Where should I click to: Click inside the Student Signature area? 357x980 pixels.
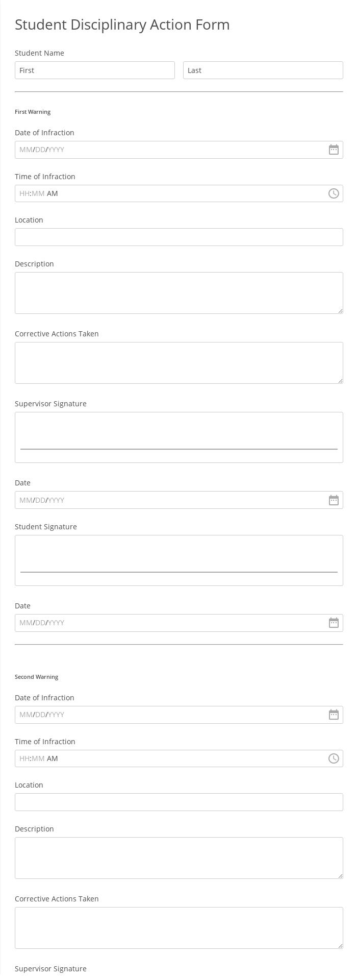pyautogui.click(x=178, y=560)
